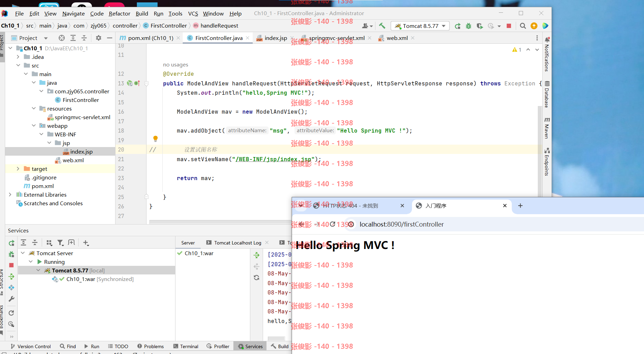The height and width of the screenshot is (354, 644).
Task: Open the Database side panel
Action: click(547, 94)
